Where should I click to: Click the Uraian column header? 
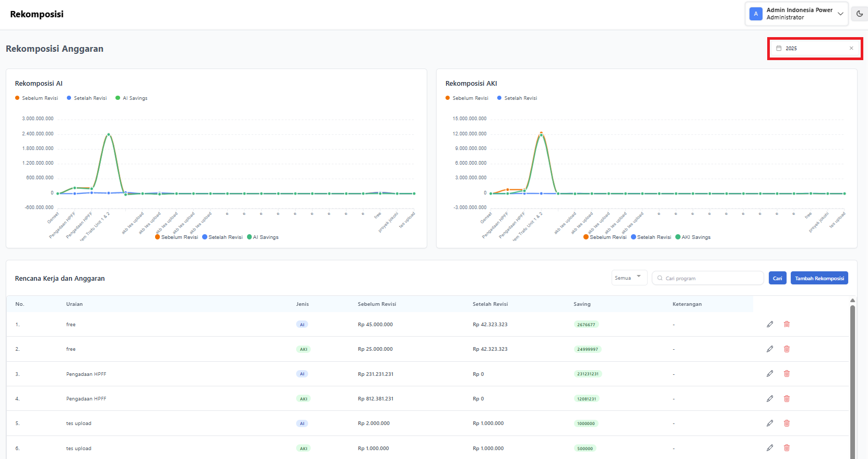[x=74, y=304]
